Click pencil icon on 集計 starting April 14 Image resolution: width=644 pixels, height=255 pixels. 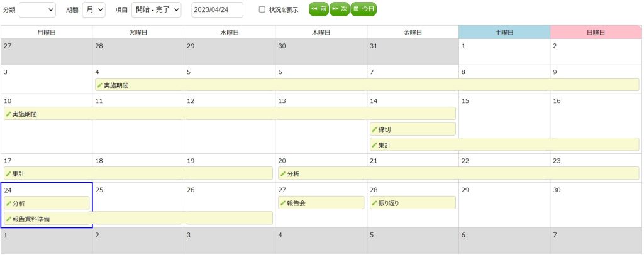[x=374, y=144]
